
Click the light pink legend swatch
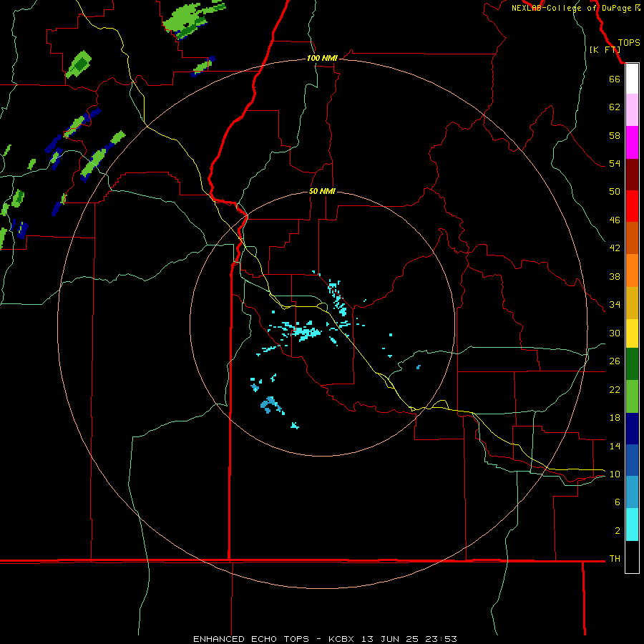click(632, 110)
